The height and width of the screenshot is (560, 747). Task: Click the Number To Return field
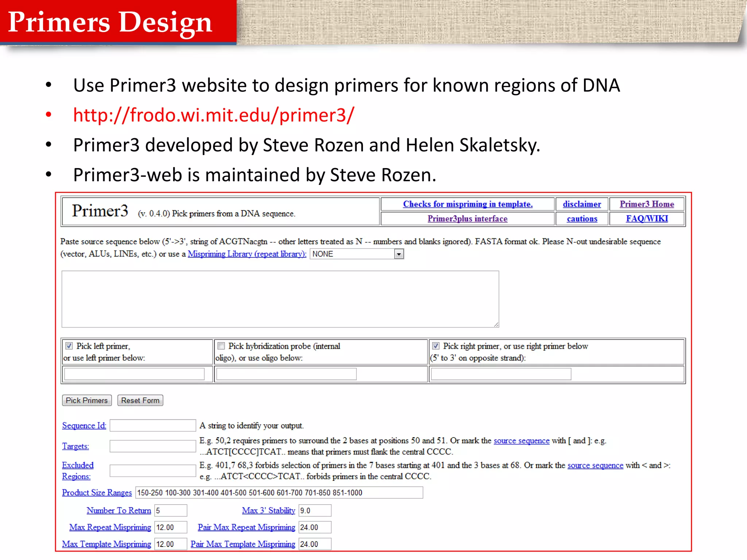tap(170, 510)
